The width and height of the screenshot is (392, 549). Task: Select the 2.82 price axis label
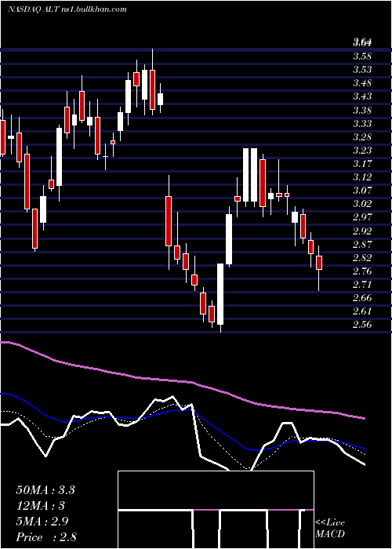click(x=362, y=257)
